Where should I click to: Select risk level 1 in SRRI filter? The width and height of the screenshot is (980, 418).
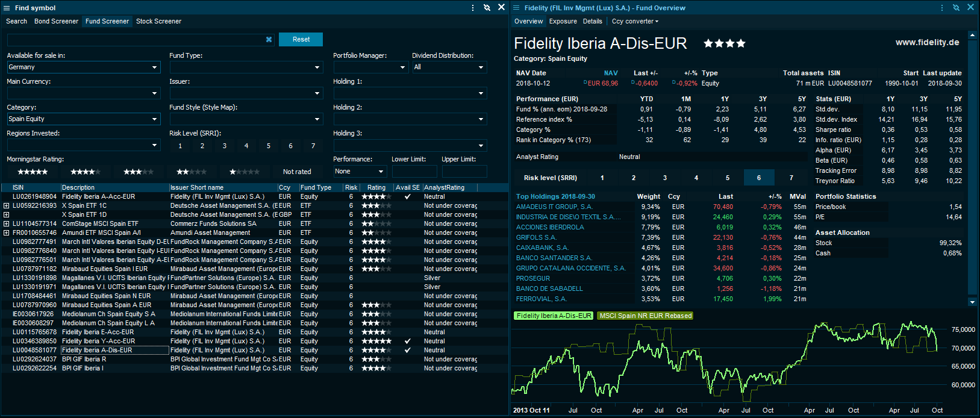[x=180, y=146]
